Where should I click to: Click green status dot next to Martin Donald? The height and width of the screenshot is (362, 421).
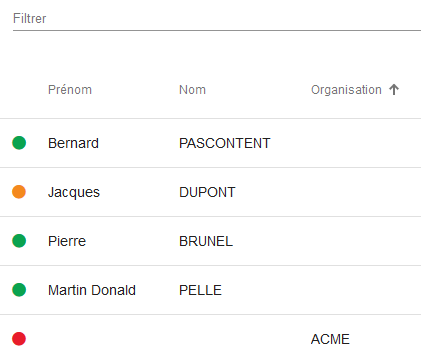(x=19, y=290)
